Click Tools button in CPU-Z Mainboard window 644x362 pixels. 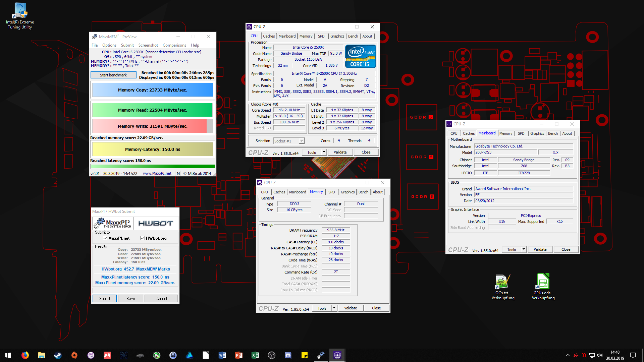pos(512,249)
